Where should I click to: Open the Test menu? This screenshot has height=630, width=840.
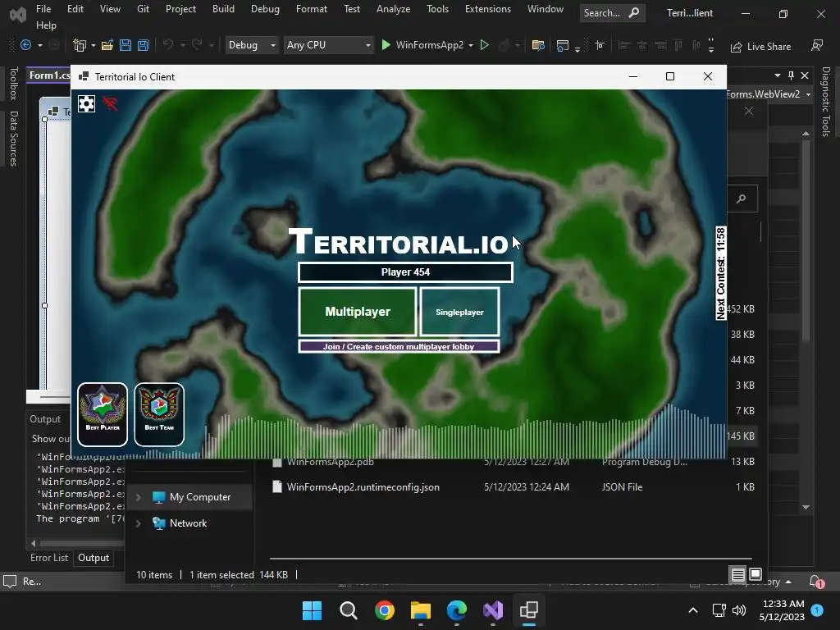coord(352,9)
